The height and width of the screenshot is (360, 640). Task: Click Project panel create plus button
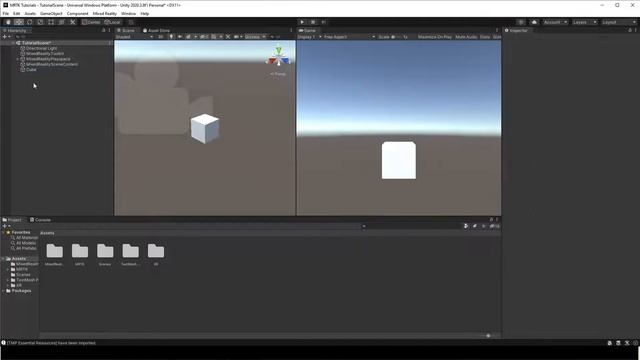[x=6, y=226]
